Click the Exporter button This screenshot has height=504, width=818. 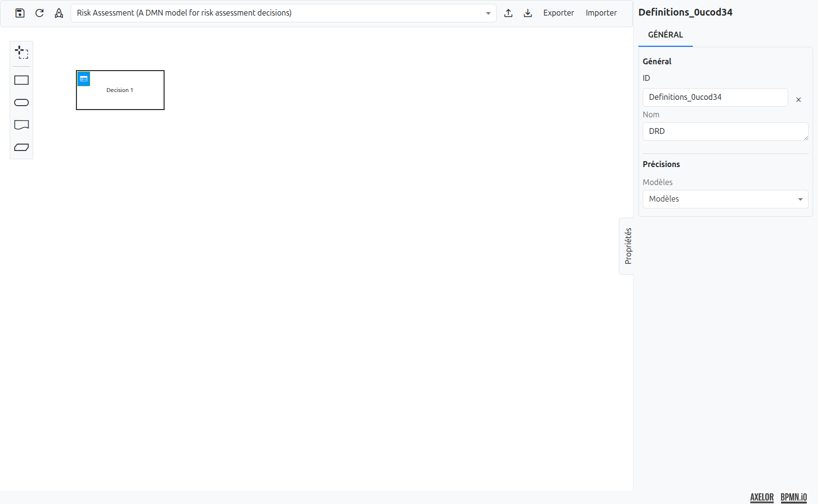[x=558, y=13]
